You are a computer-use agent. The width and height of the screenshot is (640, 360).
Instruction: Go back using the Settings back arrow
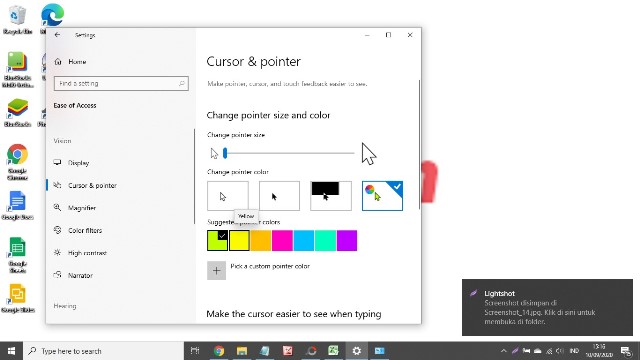pos(57,35)
